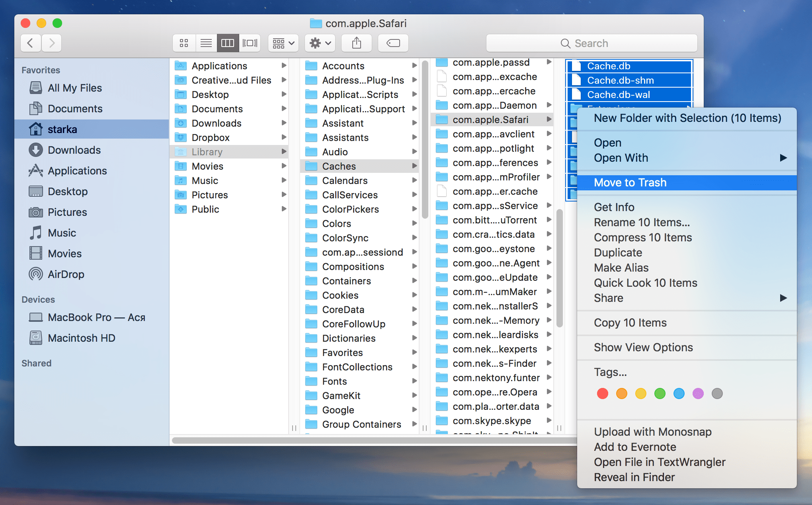The height and width of the screenshot is (505, 812).
Task: Choose Copy 10 Items
Action: [687, 323]
